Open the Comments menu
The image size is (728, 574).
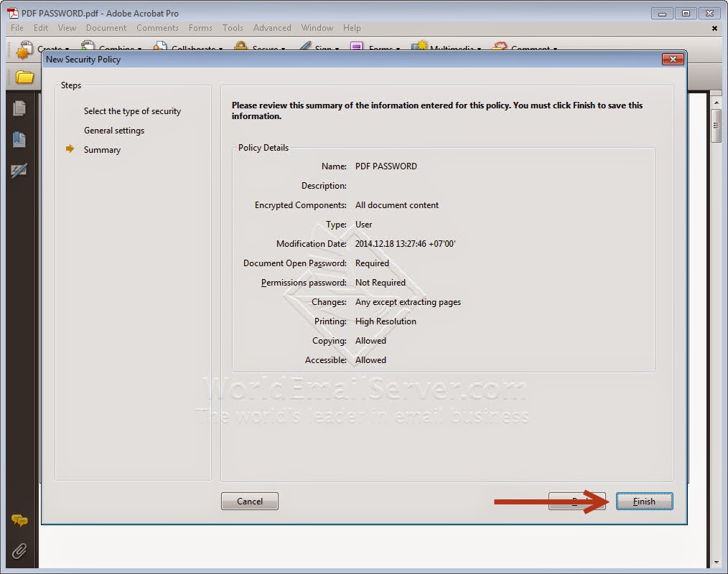(x=157, y=28)
